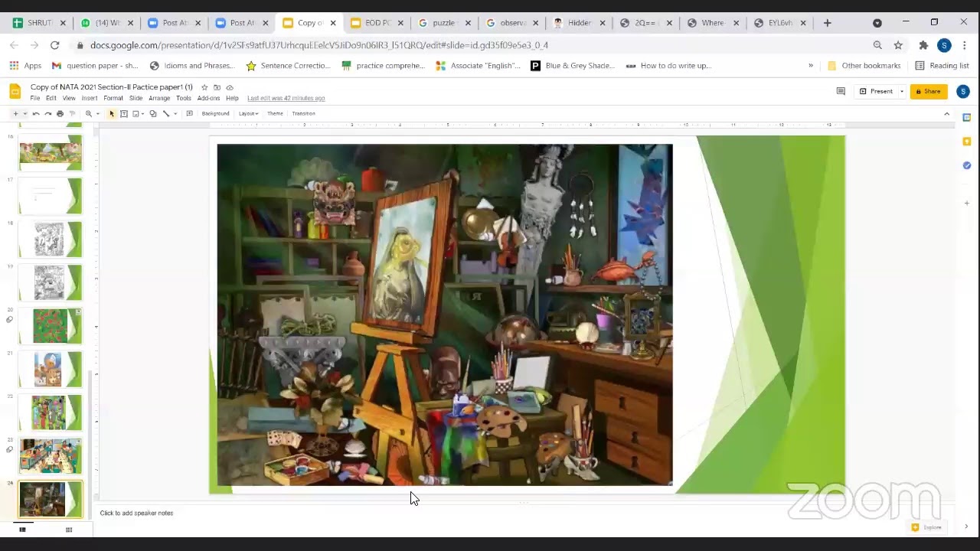Open the Present options dropdown arrow
Screen dimensions: 980x551
(902, 91)
